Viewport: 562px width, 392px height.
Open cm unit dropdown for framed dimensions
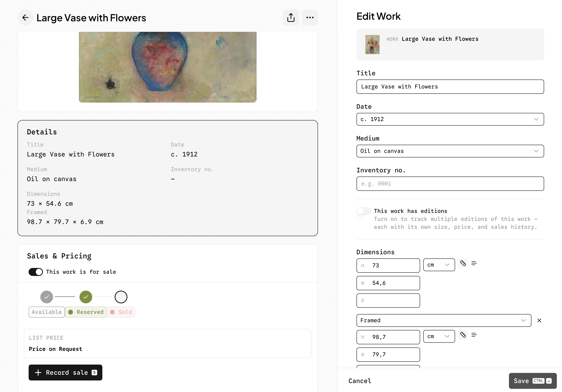[x=439, y=336]
